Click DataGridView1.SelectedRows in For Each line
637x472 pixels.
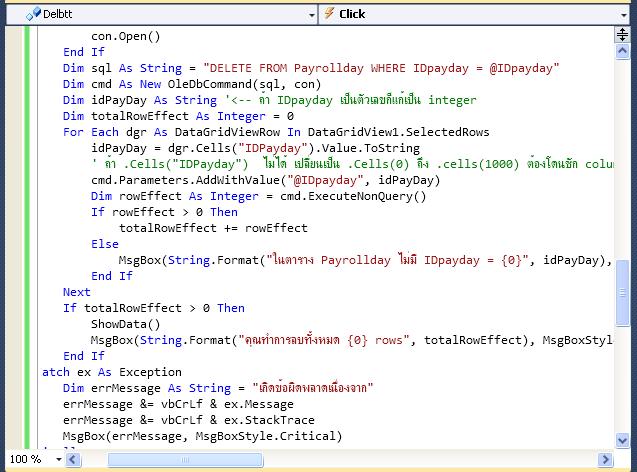399,132
